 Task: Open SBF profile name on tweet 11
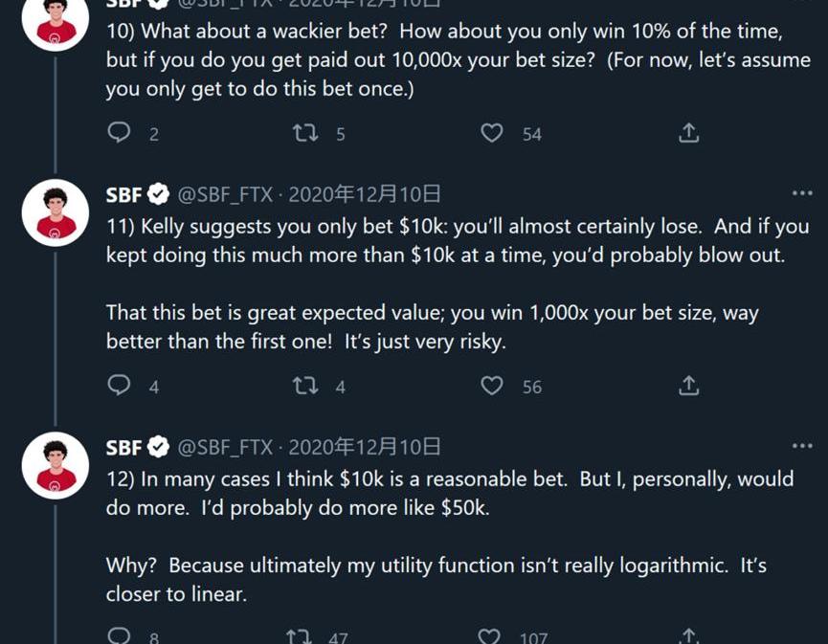(124, 194)
